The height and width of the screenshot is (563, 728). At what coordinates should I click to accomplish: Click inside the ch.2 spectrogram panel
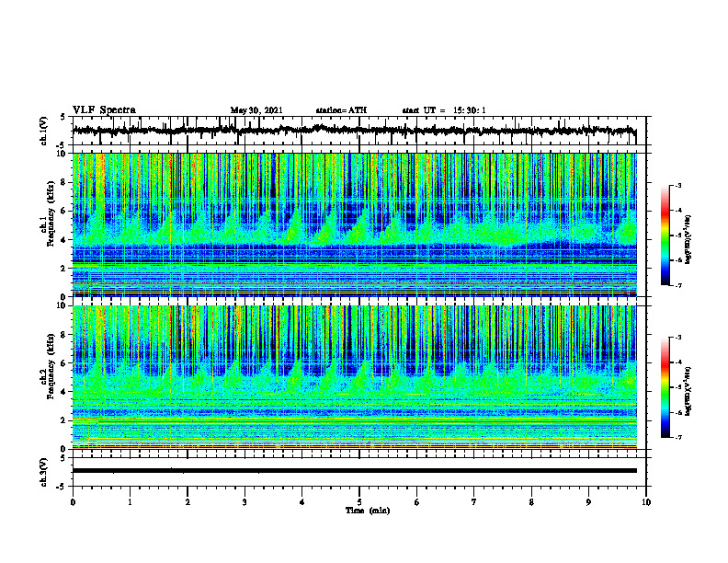point(354,377)
